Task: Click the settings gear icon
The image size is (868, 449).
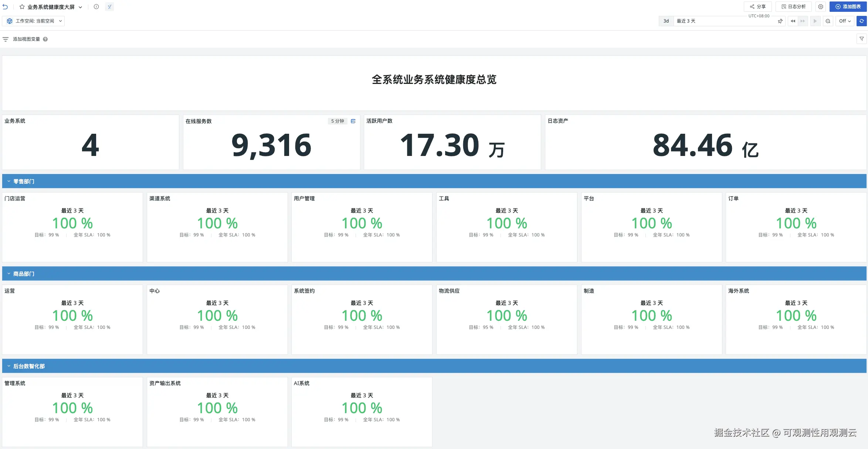Action: 821,7
